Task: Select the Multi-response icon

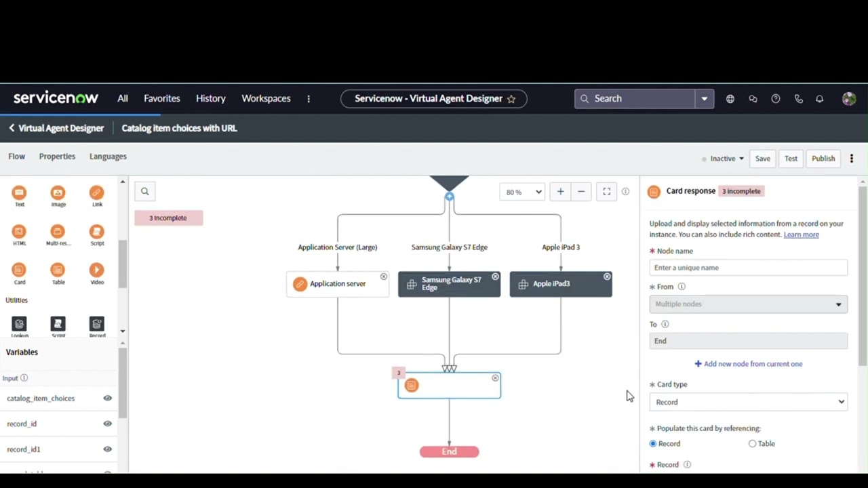Action: pyautogui.click(x=58, y=232)
